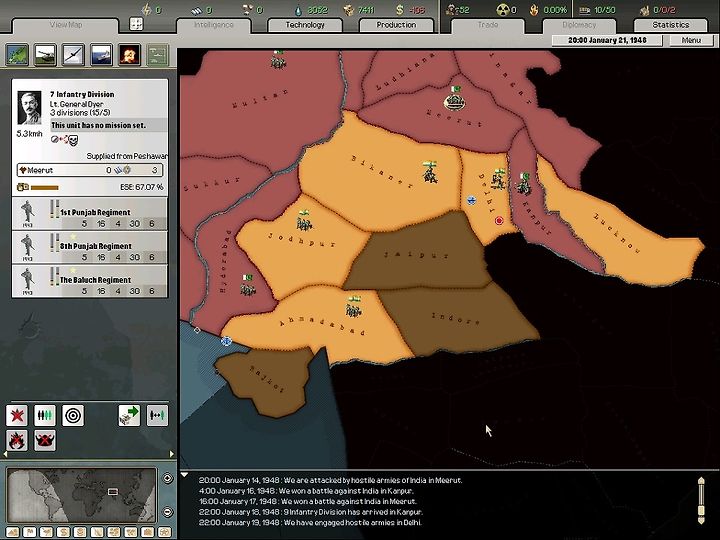Image resolution: width=720 pixels, height=540 pixels.
Task: Click the blue oil drop resource icon
Action: point(299,10)
